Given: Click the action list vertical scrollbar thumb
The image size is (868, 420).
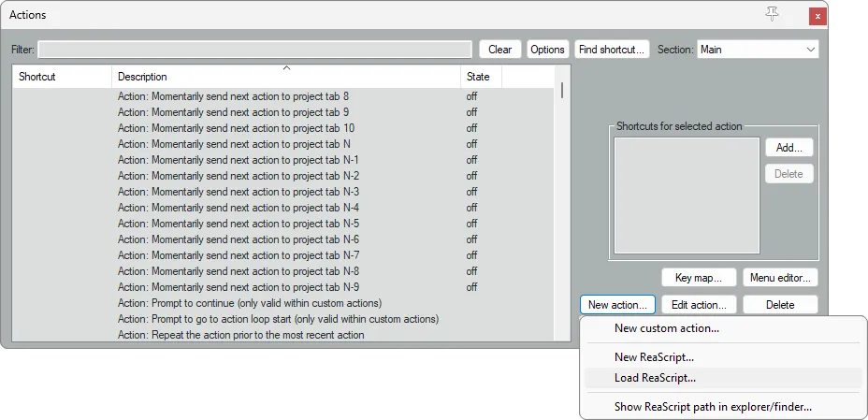Looking at the screenshot, I should click(562, 90).
